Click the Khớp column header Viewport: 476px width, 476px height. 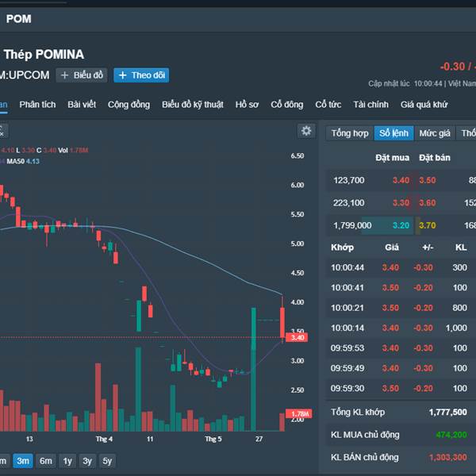[342, 248]
